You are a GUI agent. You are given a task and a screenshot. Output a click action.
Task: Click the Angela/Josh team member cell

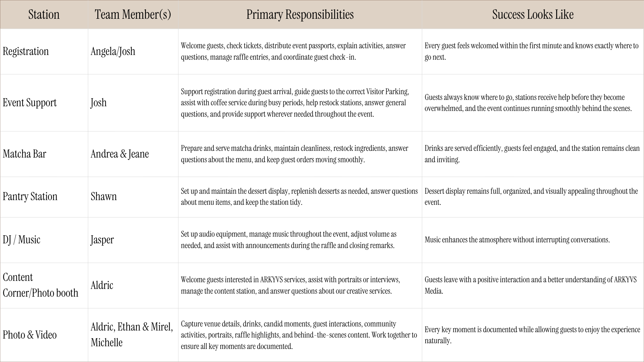tap(133, 51)
